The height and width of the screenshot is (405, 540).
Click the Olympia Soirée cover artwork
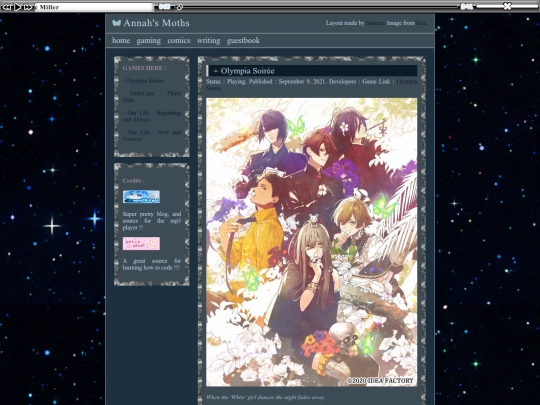coord(311,242)
